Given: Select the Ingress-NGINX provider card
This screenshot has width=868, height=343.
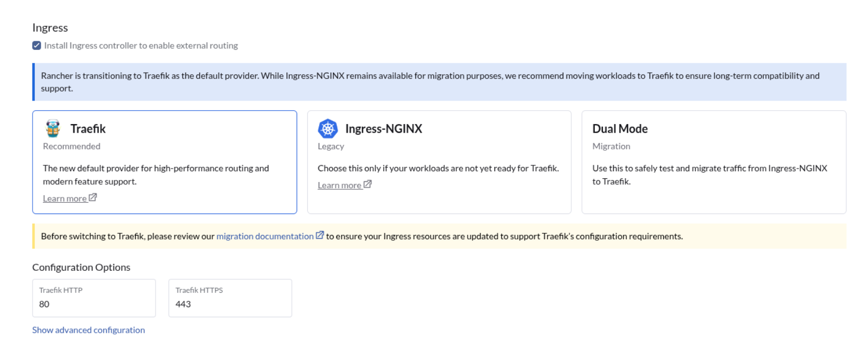Looking at the screenshot, I should [x=439, y=162].
